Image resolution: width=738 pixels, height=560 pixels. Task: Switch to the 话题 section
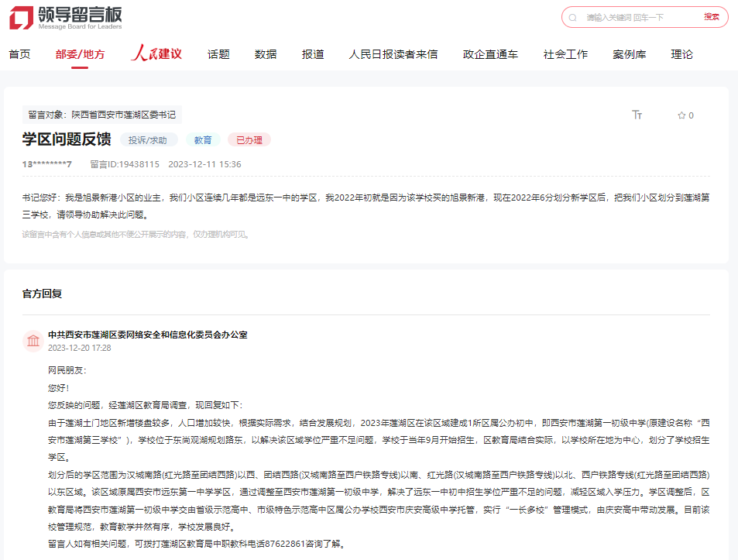(x=218, y=54)
